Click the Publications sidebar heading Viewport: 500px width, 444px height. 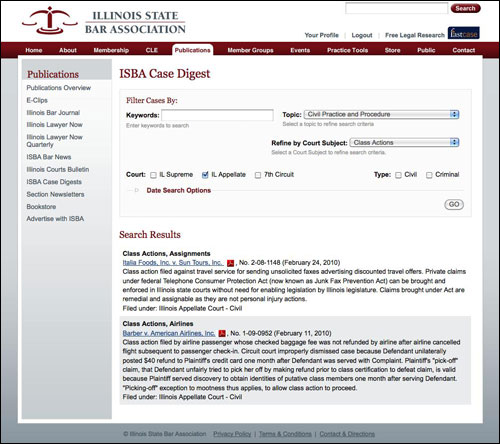[x=53, y=74]
